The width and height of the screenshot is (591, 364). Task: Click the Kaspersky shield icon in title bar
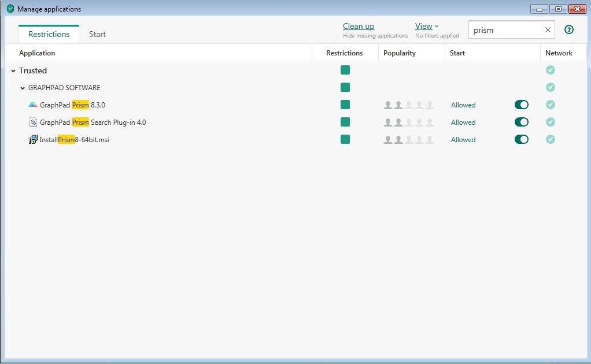[x=10, y=9]
